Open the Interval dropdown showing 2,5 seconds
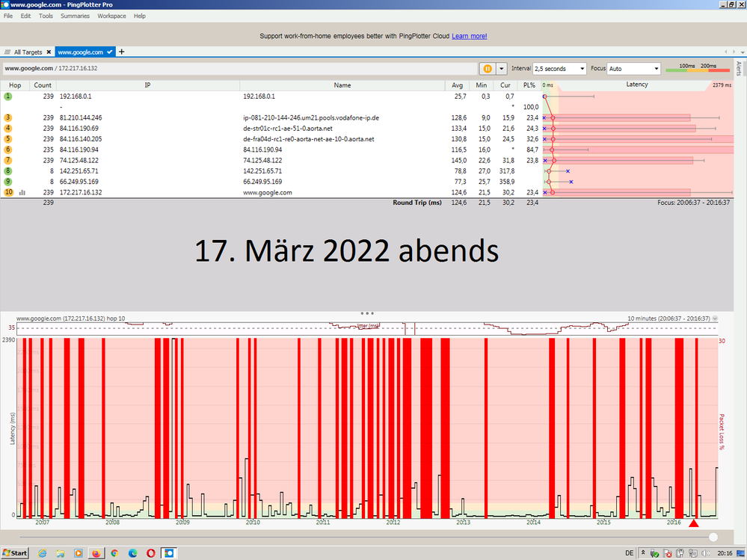 [560, 68]
